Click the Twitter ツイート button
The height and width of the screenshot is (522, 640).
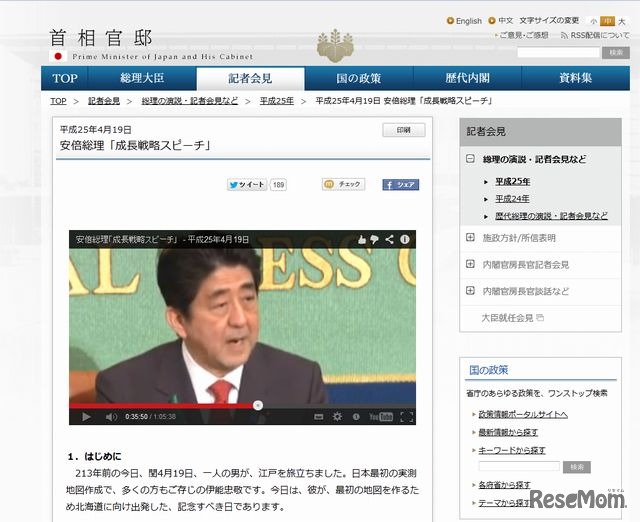[247, 185]
